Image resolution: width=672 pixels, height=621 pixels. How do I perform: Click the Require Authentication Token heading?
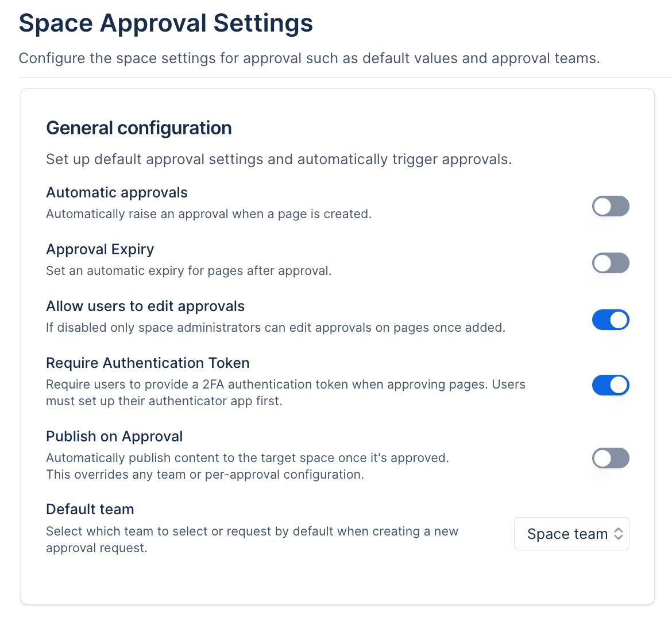[148, 363]
